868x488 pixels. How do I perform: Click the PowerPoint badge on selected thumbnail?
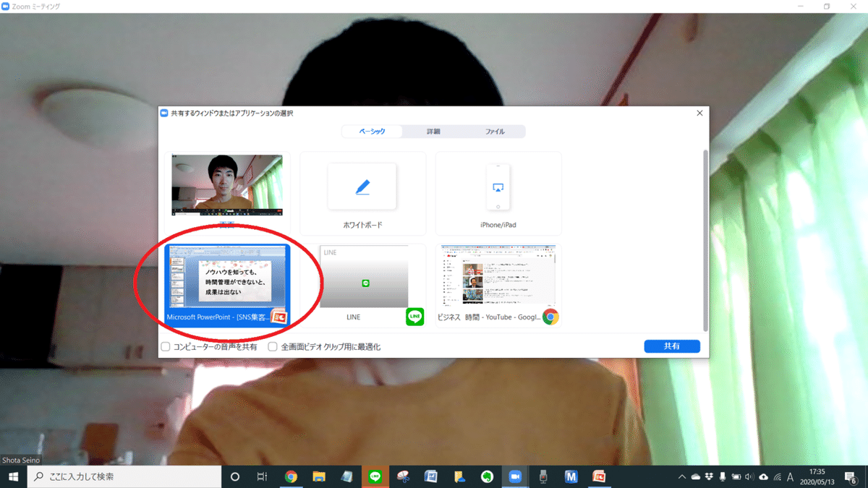coord(278,317)
